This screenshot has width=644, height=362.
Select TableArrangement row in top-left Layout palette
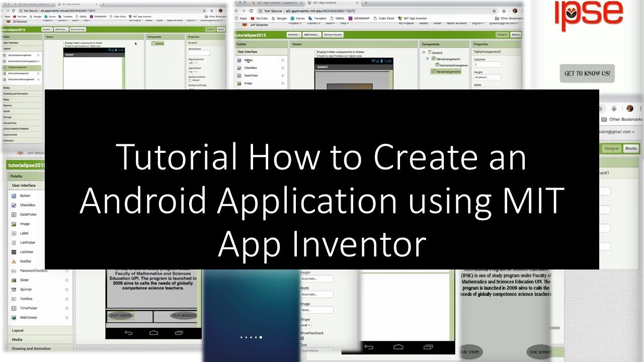21,67
